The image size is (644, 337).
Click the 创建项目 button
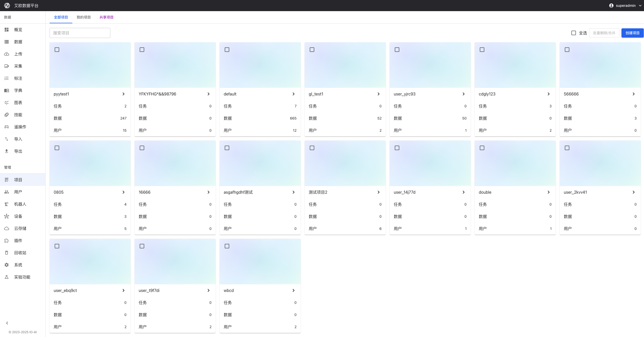click(632, 33)
